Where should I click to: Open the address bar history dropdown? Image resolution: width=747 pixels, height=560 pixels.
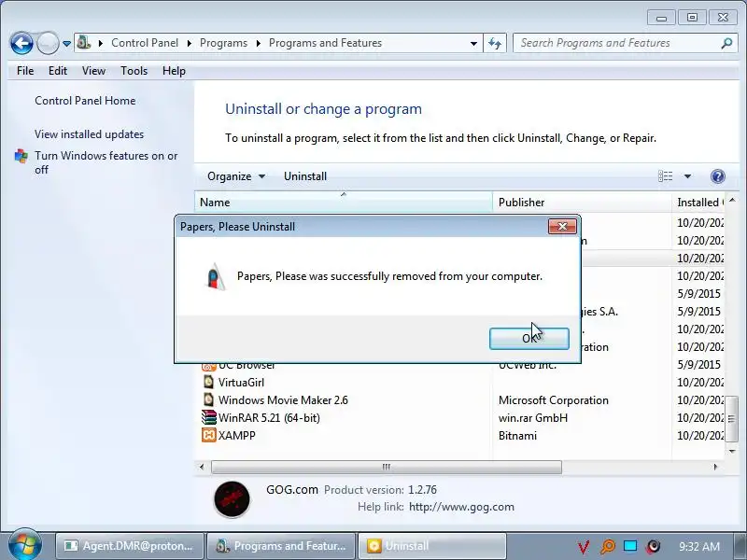473,43
